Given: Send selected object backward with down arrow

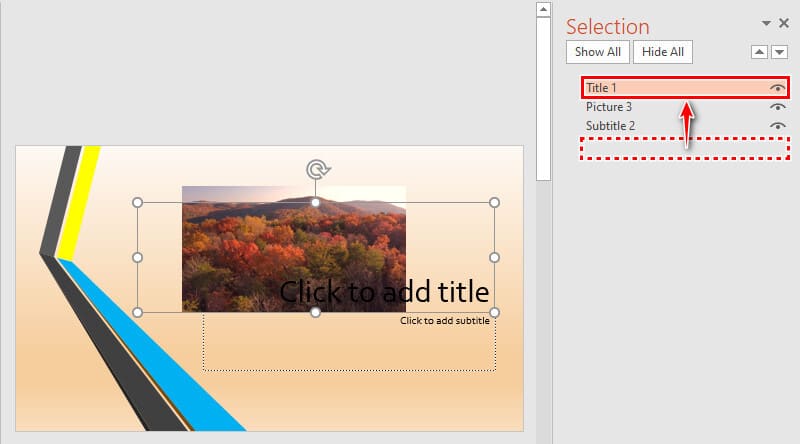Looking at the screenshot, I should pyautogui.click(x=780, y=52).
